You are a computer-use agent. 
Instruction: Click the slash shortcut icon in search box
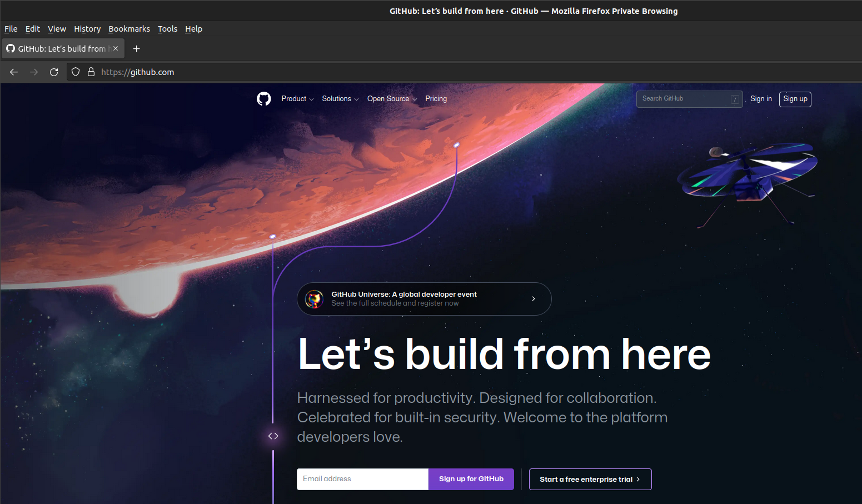coord(735,99)
